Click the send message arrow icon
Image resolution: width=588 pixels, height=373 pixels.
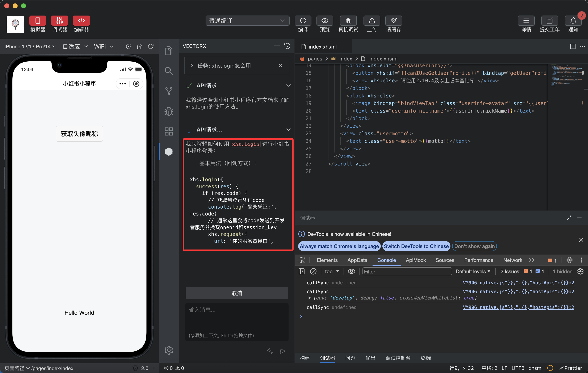[282, 351]
